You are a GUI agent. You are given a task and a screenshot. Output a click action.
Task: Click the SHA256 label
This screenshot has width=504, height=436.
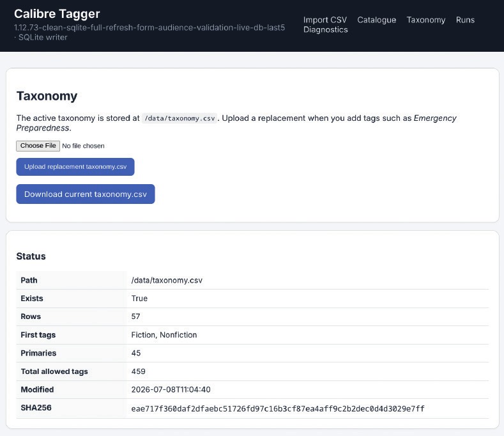36,408
